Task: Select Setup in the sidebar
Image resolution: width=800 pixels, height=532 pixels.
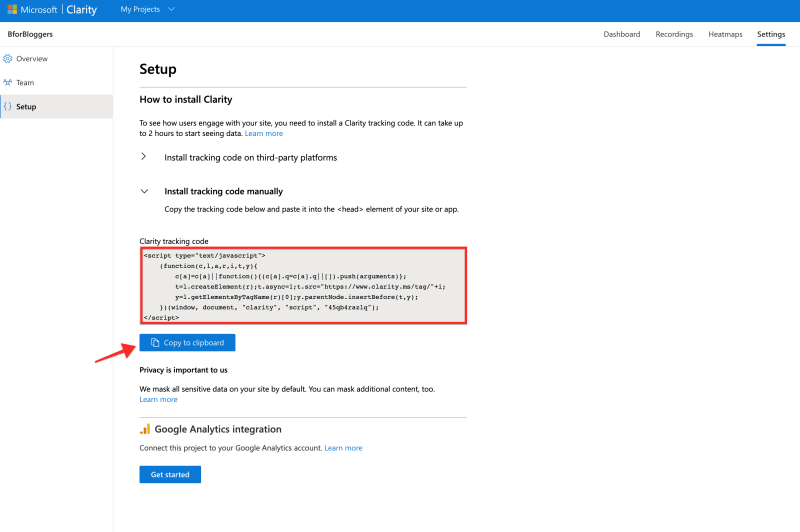Action: 56,107
